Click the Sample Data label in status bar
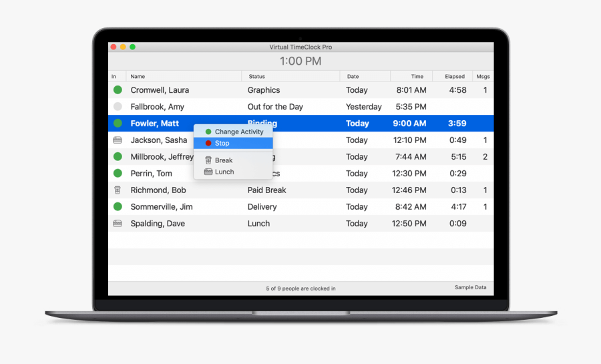Viewport: 601px width, 364px height. 470,288
